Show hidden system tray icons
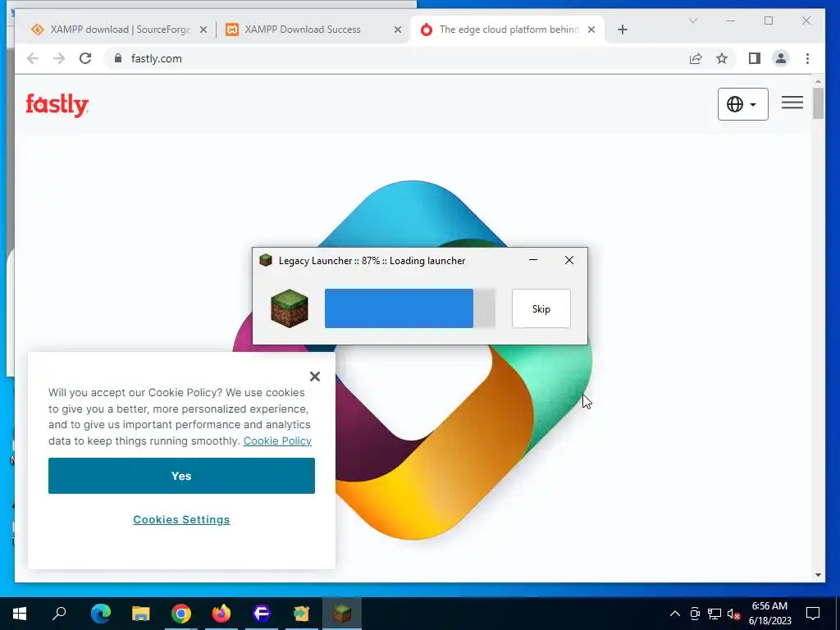 [675, 614]
